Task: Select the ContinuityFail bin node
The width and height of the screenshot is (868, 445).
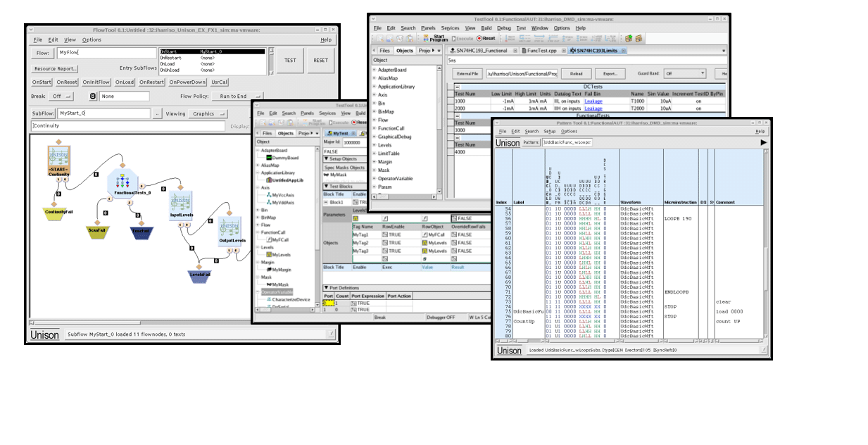Action: (55, 213)
